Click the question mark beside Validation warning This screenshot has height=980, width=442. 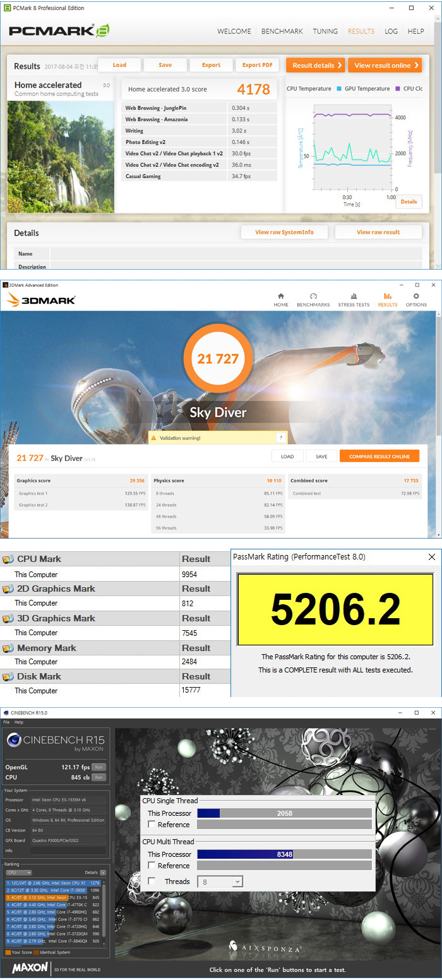[281, 438]
